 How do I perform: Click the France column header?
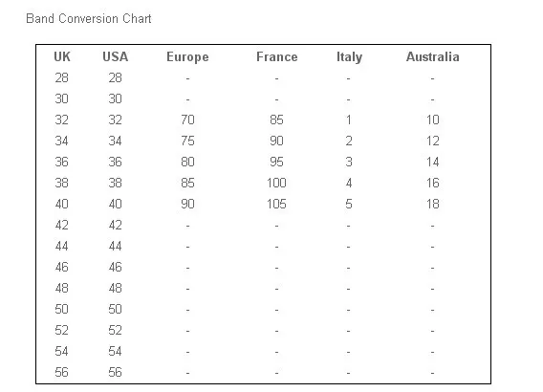tap(277, 56)
